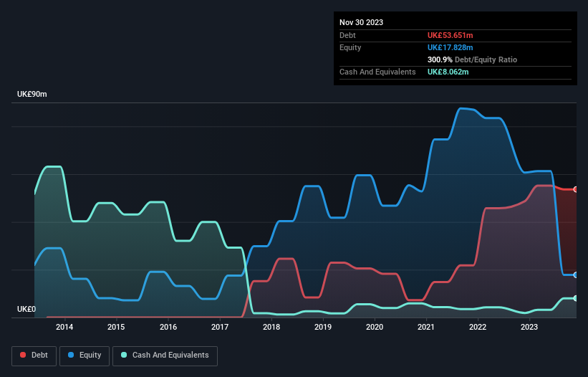The width and height of the screenshot is (588, 377).
Task: Click the Nov 30 2023 tooltip date
Action: [361, 22]
